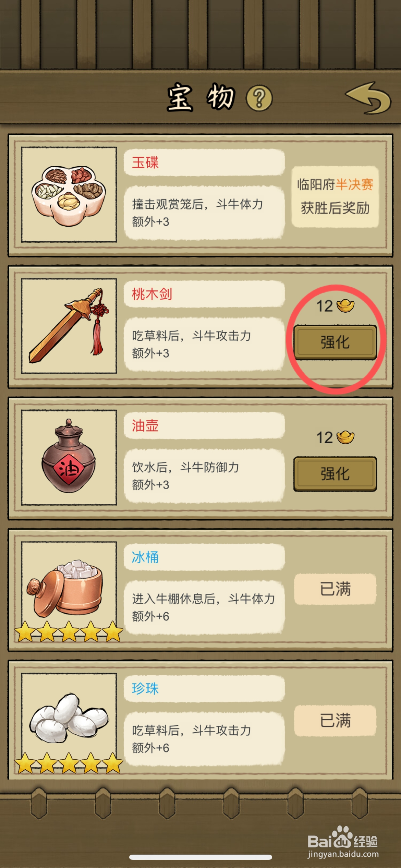Tap the 油壶 oil jar icon
Screen dimensions: 401x868
coord(69,458)
